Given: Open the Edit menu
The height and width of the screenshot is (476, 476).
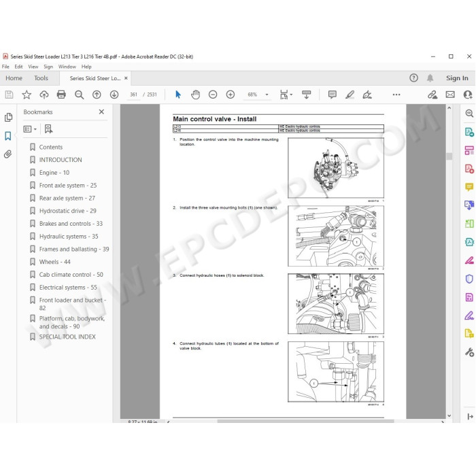Looking at the screenshot, I should (x=18, y=67).
